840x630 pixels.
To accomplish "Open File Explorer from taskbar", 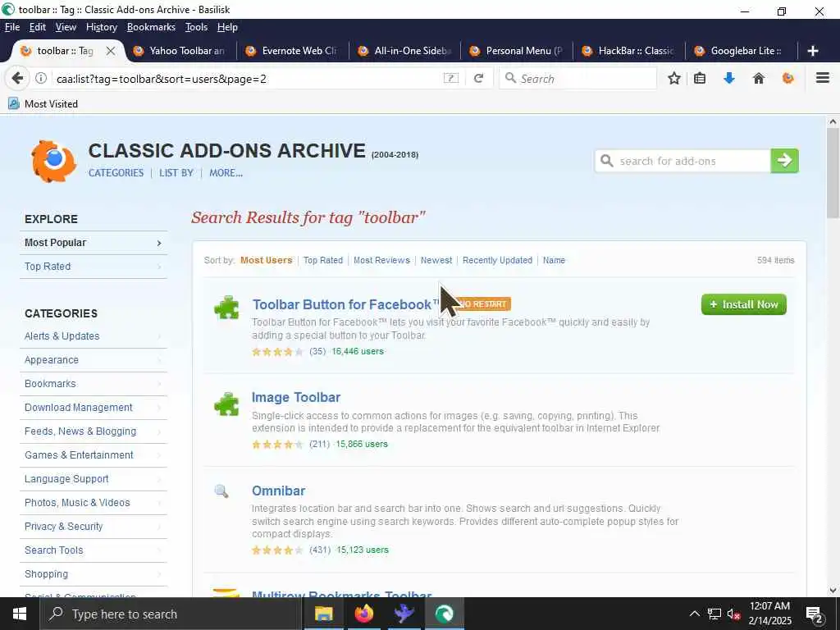I will pos(323,614).
